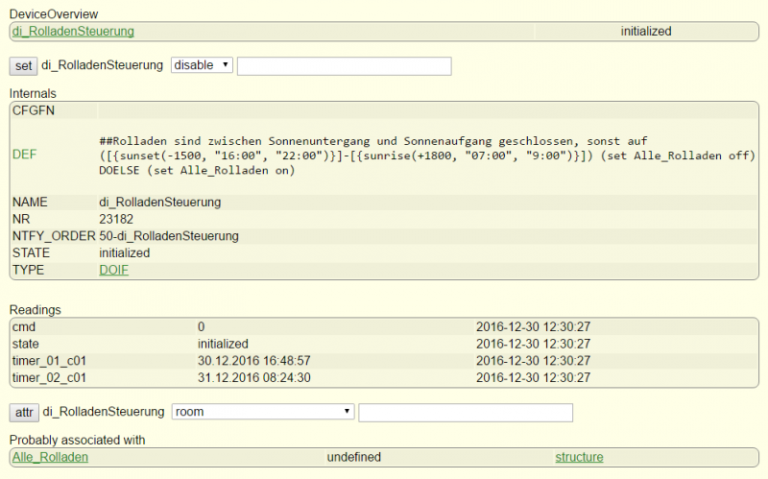
Task: Click the sunset/sunrise definition text
Action: (x=427, y=156)
